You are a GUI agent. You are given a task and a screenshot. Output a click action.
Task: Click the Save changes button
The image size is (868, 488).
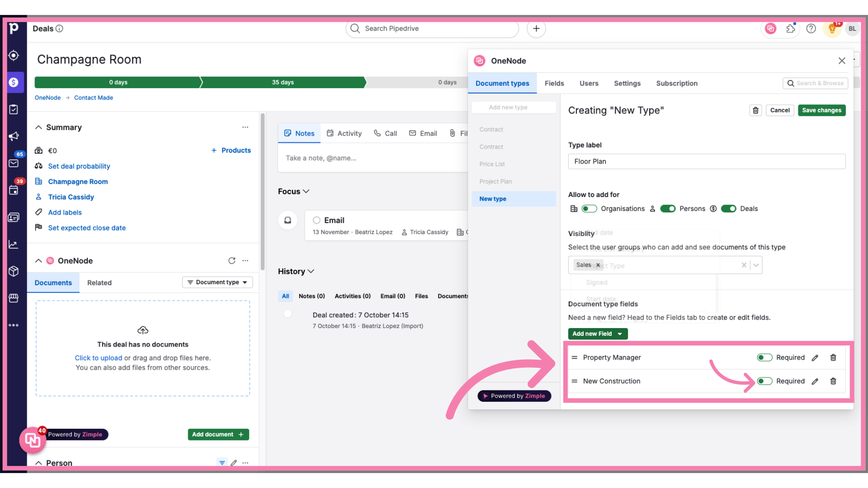coord(821,110)
